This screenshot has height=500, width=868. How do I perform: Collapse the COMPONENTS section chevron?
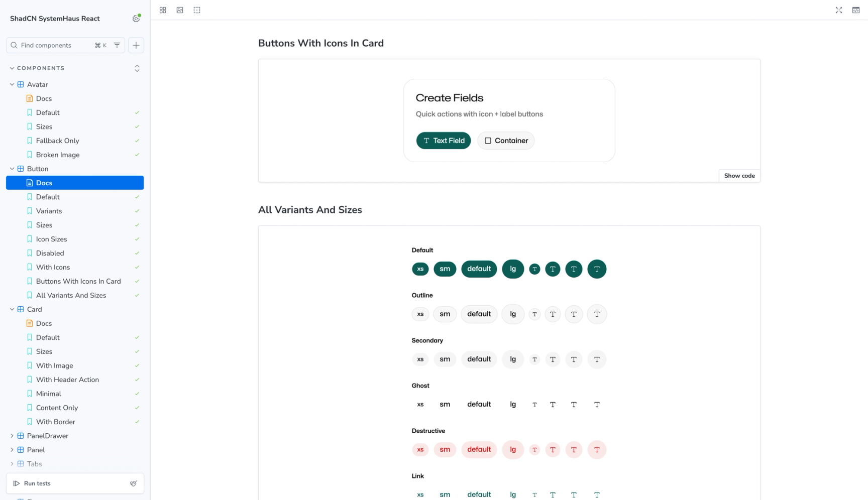12,68
